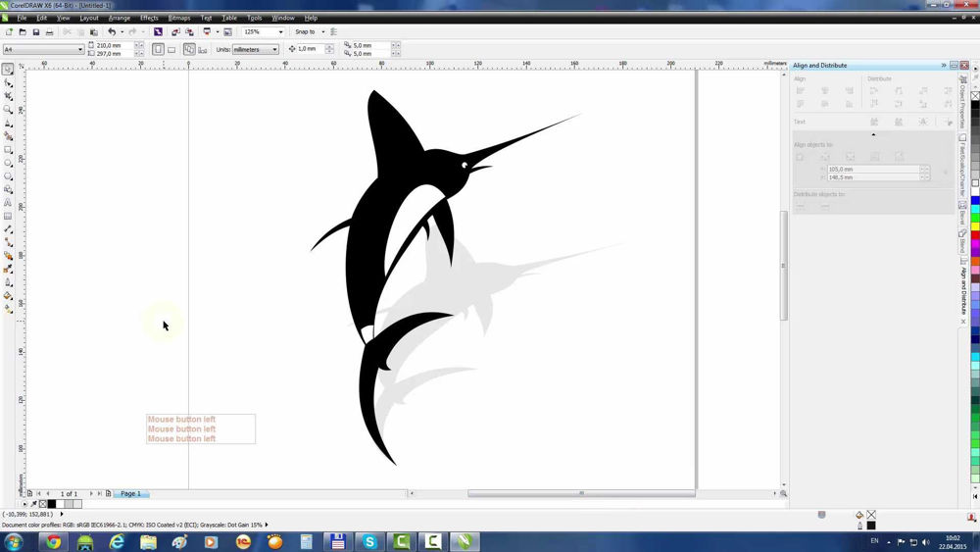Choose the Rectangle tool
The image size is (980, 552).
pos(8,150)
